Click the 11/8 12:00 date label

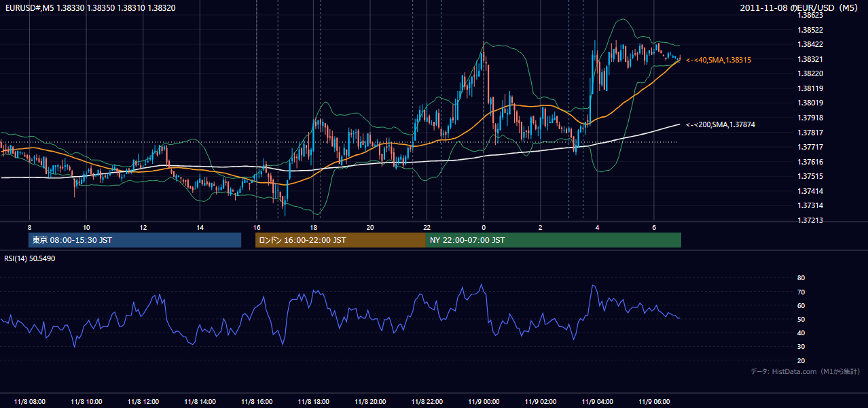tap(143, 402)
